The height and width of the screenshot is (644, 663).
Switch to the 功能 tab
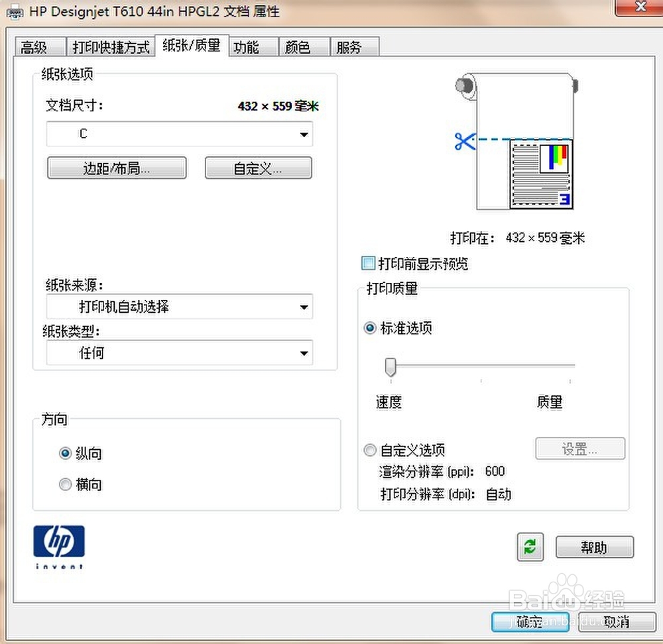254,47
